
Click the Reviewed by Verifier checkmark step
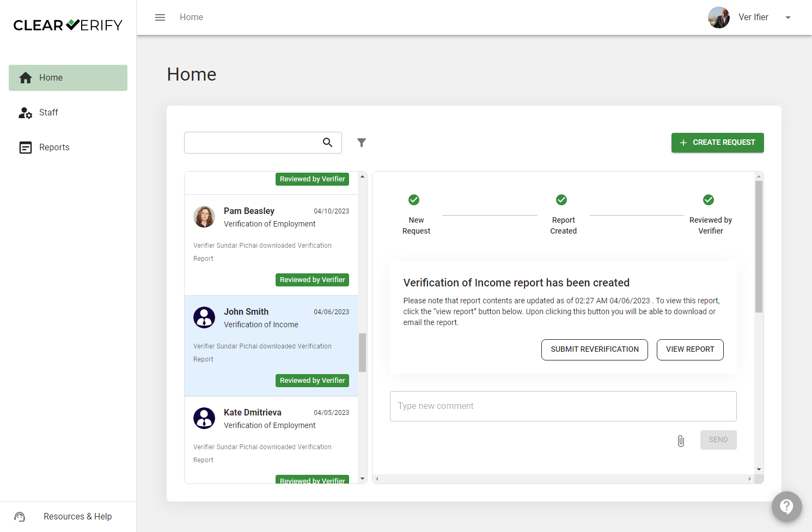(709, 200)
